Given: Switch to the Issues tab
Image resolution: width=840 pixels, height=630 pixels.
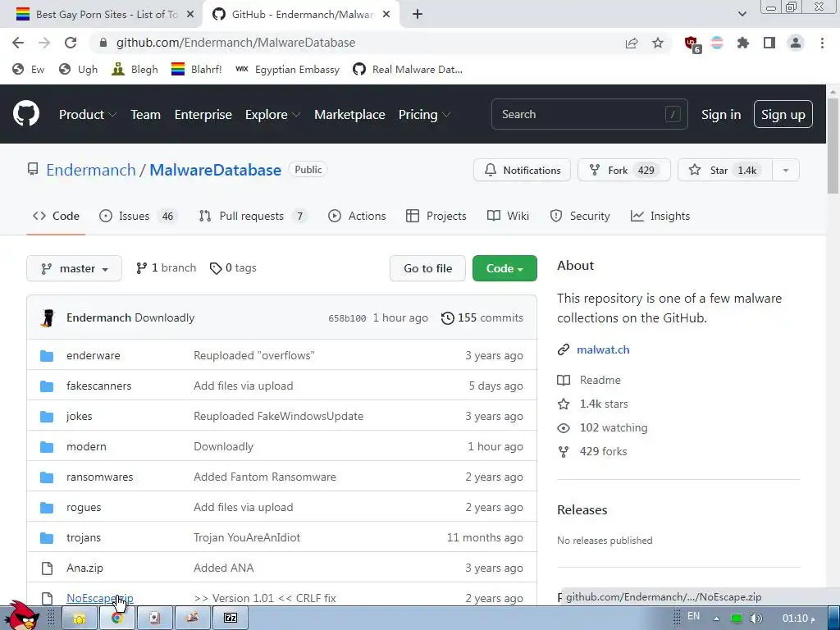Looking at the screenshot, I should [138, 216].
